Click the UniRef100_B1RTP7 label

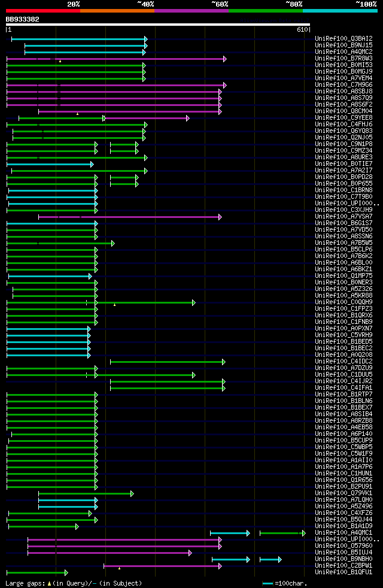pyautogui.click(x=344, y=395)
